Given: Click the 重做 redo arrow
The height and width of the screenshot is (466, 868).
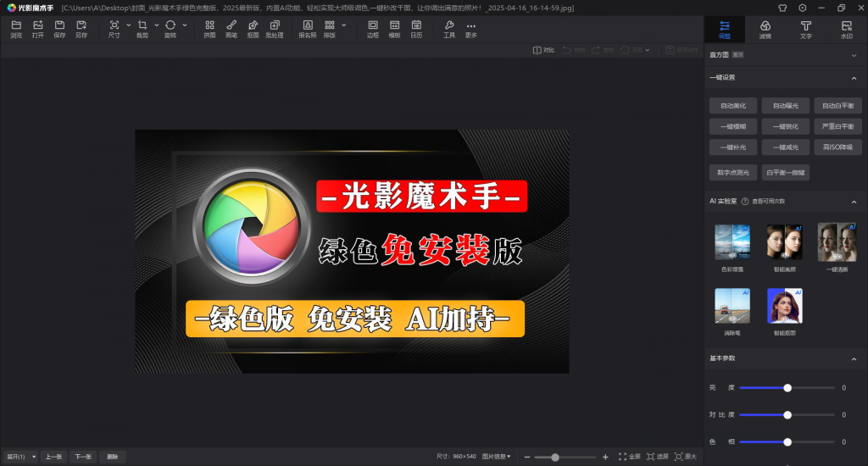Looking at the screenshot, I should 603,50.
